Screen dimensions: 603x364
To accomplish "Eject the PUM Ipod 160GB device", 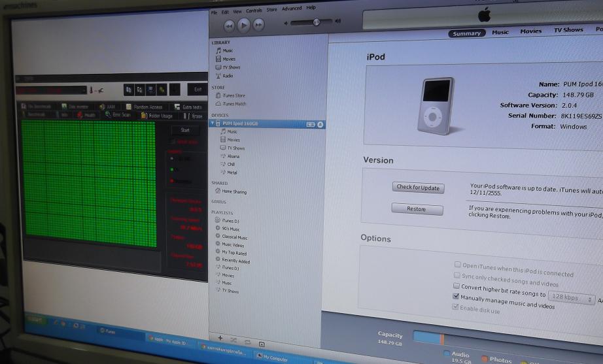I will click(x=320, y=124).
